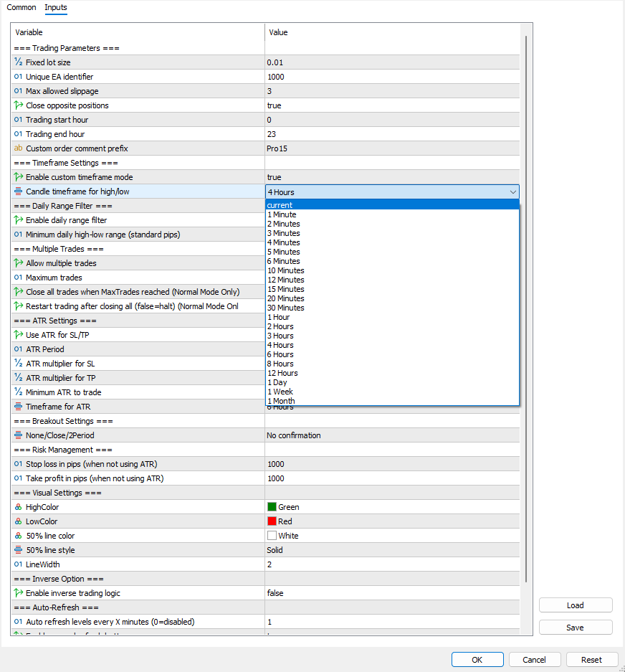Click the Fixed lot size fraction icon
This screenshot has height=672, width=625.
click(18, 62)
